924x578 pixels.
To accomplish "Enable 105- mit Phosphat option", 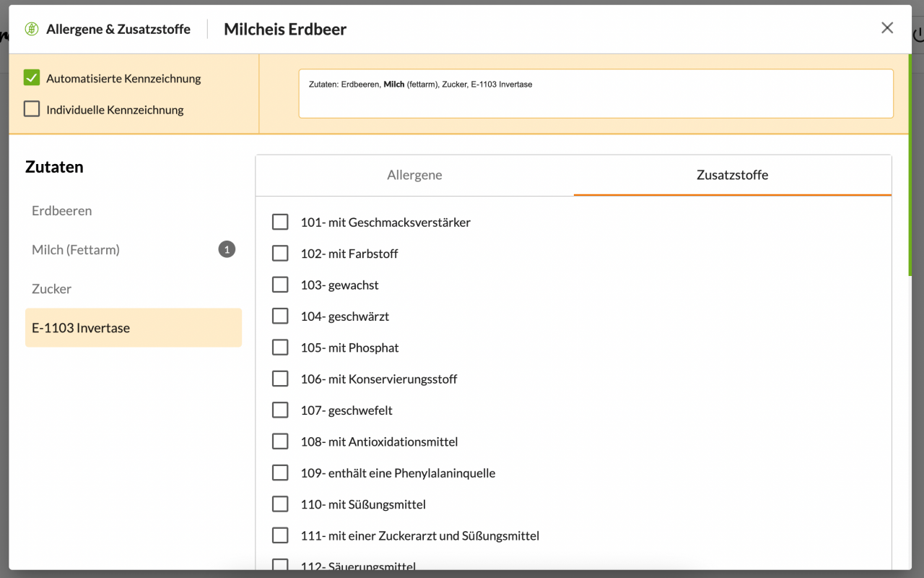I will click(280, 348).
